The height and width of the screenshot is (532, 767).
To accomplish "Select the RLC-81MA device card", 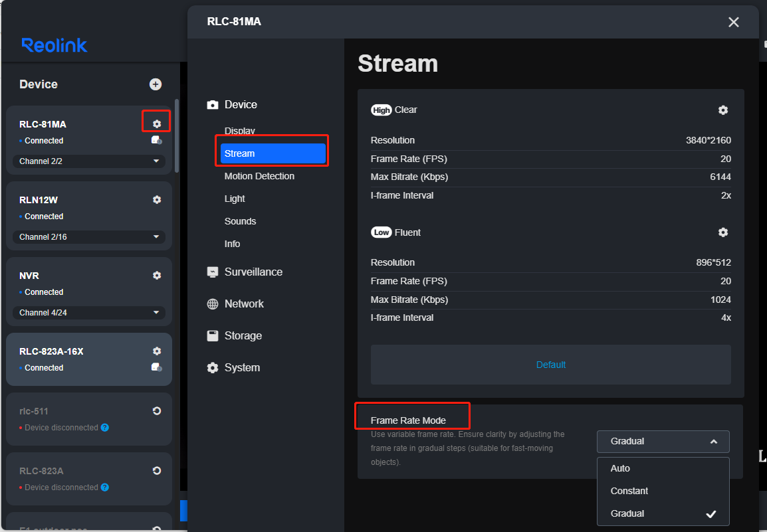I will [89, 140].
